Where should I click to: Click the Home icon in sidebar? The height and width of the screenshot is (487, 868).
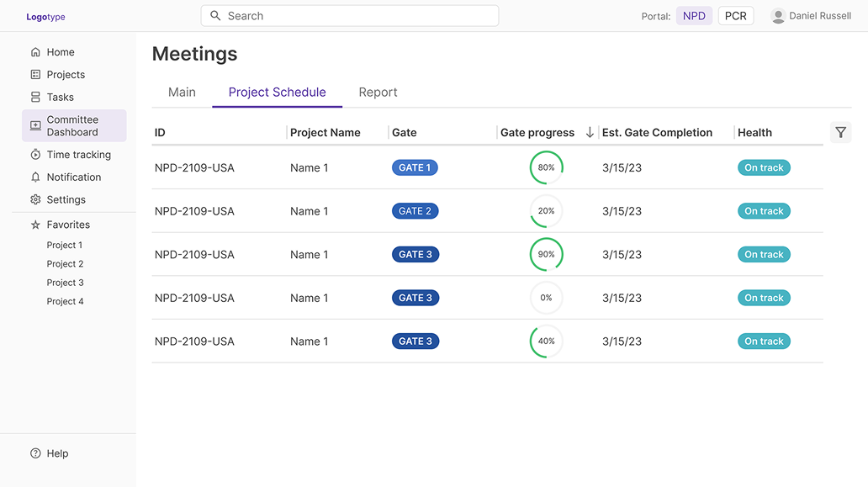tap(35, 52)
